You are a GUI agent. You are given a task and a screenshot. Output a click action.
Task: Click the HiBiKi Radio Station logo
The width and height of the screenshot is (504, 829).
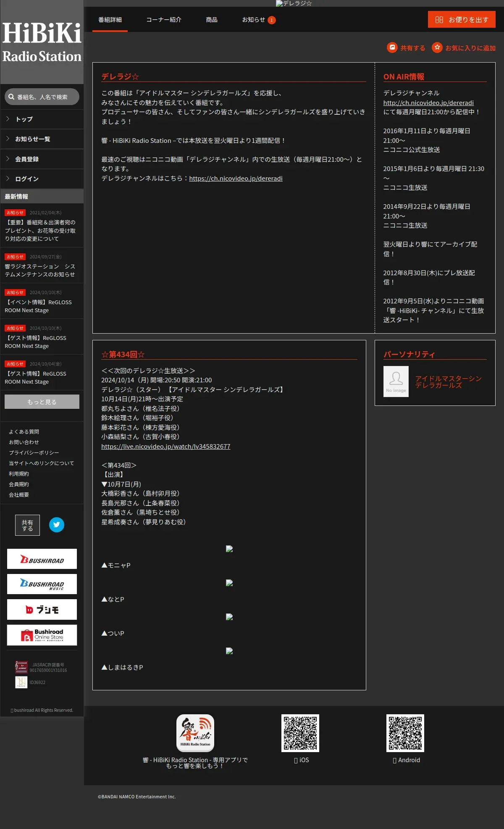click(42, 42)
